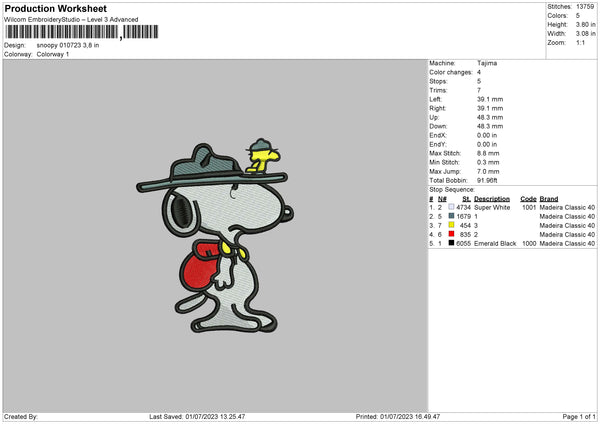
Task: Click the stitch count '4734' cell
Action: click(x=463, y=207)
